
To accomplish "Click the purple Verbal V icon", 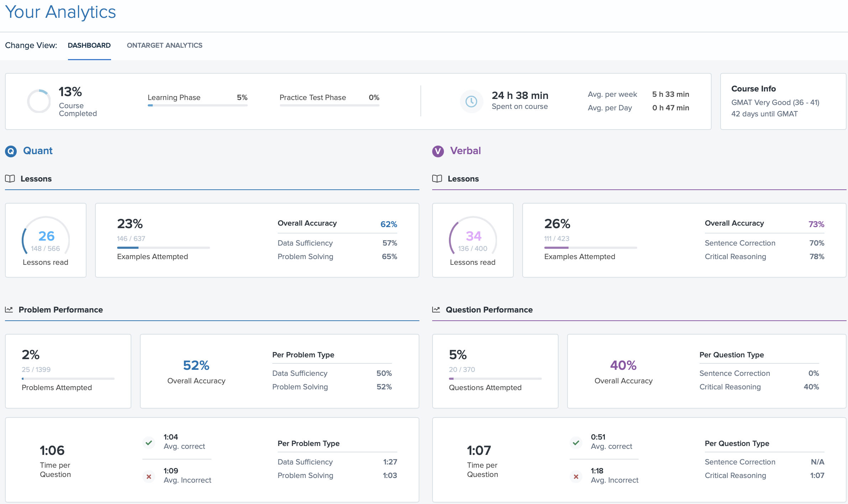I will click(438, 151).
